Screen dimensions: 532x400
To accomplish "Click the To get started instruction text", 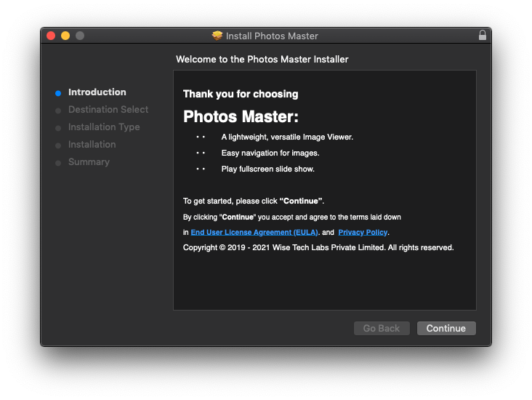I will click(x=254, y=201).
